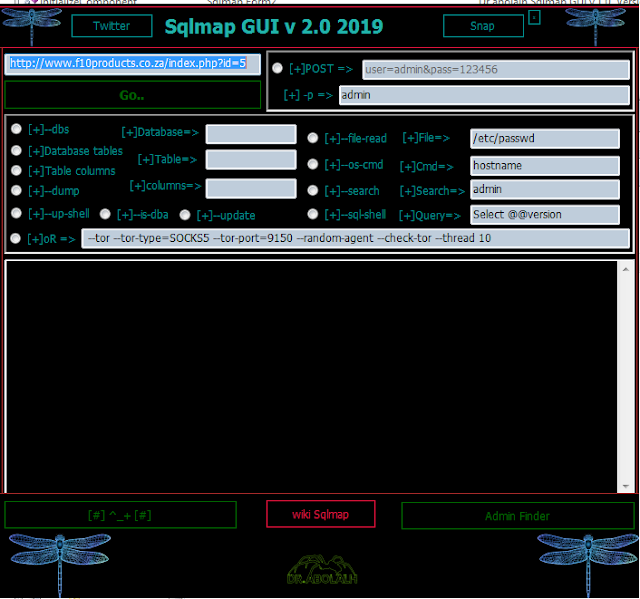Turn on the POST data radio button
Screen dimensions: 640x599
(x=277, y=68)
